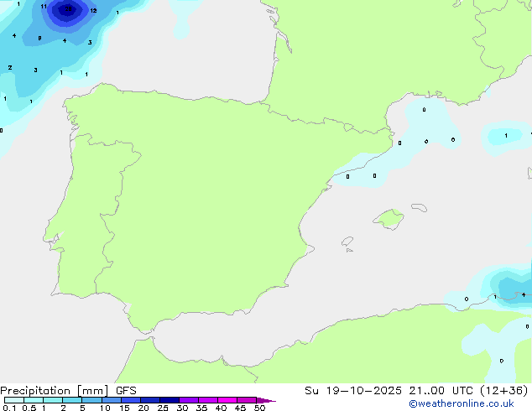Image resolution: width=532 pixels, height=411 pixels.
Task: Select the 35–40 mm legend color swatch
Action: pos(208,400)
